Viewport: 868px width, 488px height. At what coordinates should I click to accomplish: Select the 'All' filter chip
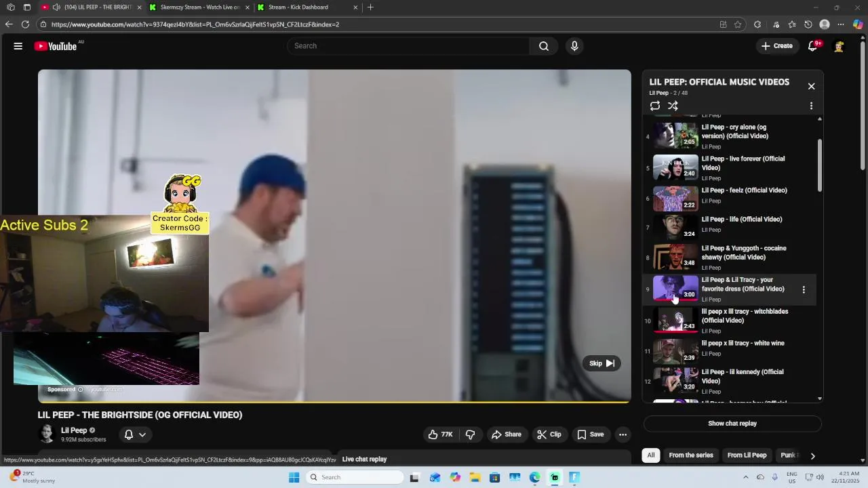651,455
